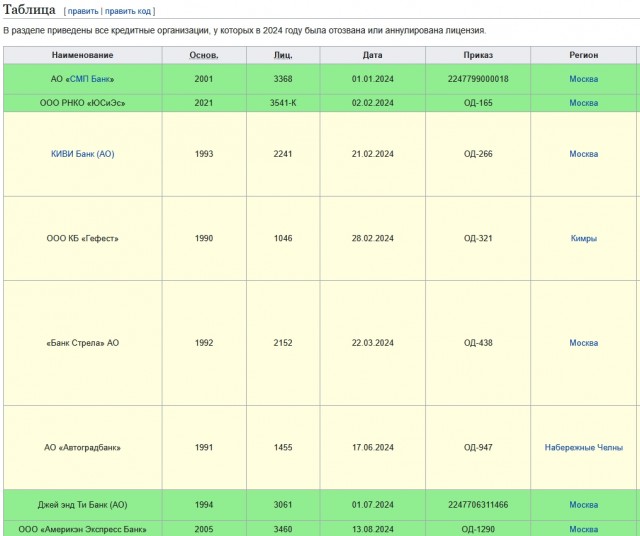Click date '01.01.2024'
640x536 pixels.
tap(373, 79)
